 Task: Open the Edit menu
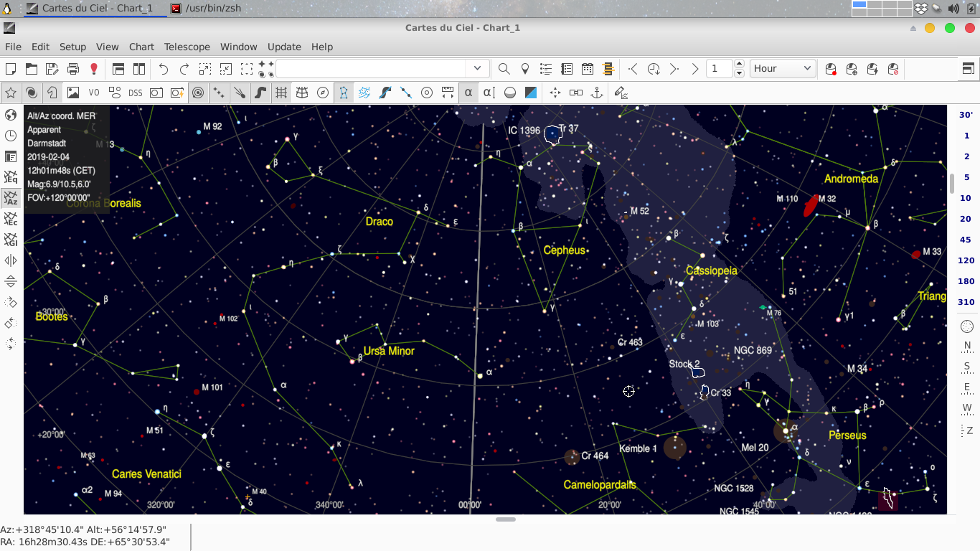click(40, 47)
